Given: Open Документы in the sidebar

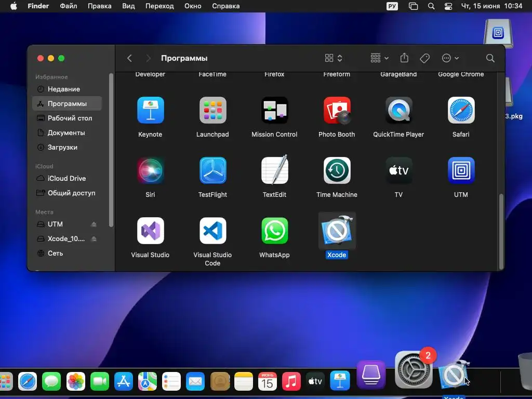Looking at the screenshot, I should (x=67, y=132).
